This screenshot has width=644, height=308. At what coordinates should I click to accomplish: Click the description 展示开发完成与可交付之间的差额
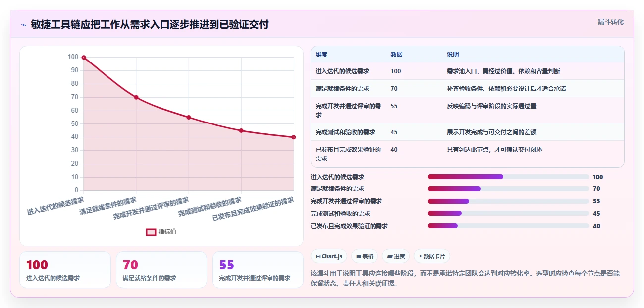tap(491, 132)
